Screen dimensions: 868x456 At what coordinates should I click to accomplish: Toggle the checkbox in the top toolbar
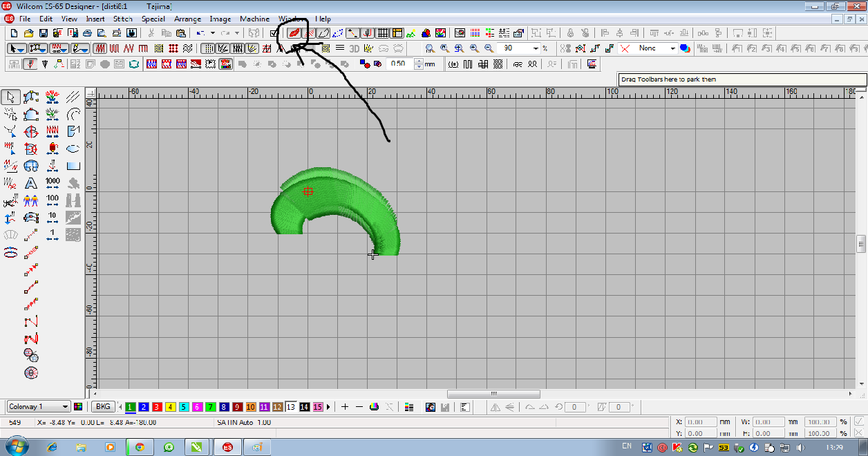point(274,33)
